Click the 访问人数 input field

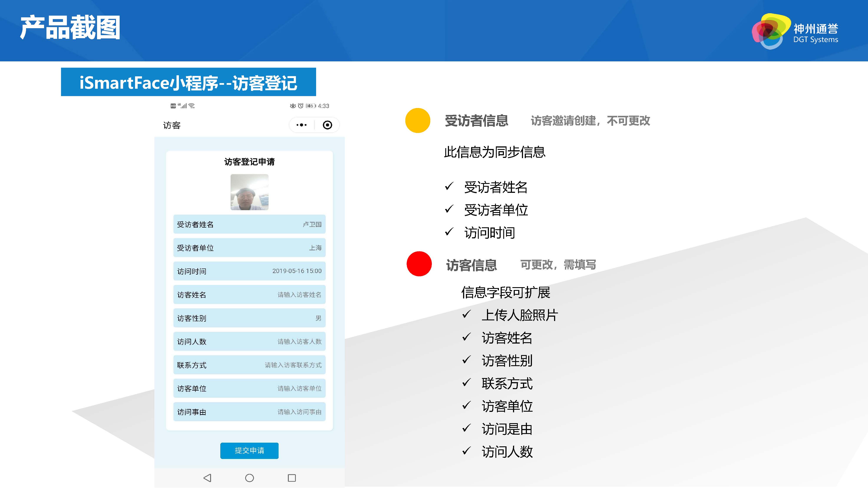[x=249, y=341]
